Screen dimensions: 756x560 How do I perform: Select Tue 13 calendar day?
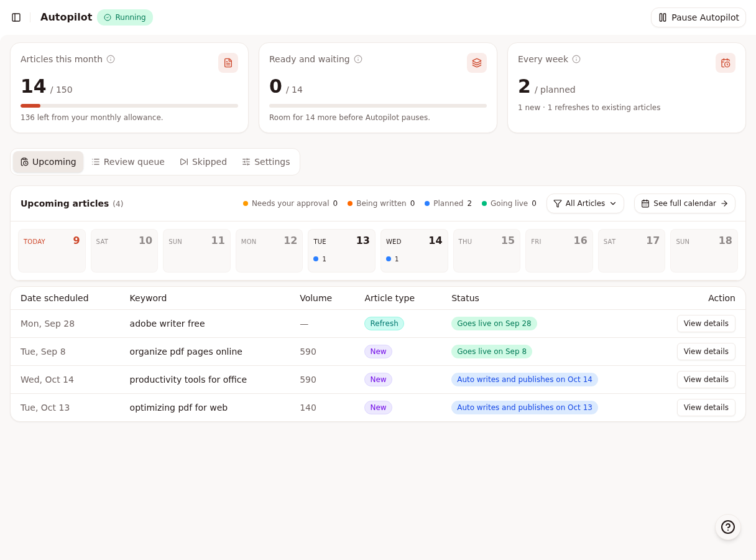coord(341,251)
